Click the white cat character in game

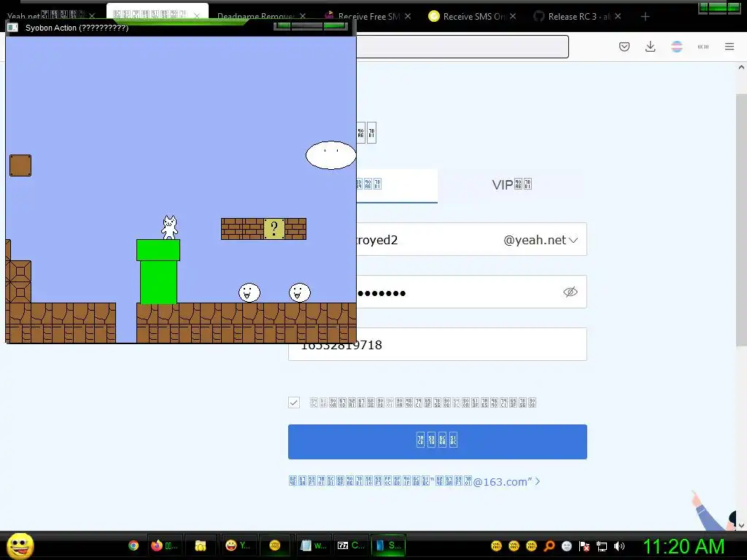(x=169, y=227)
